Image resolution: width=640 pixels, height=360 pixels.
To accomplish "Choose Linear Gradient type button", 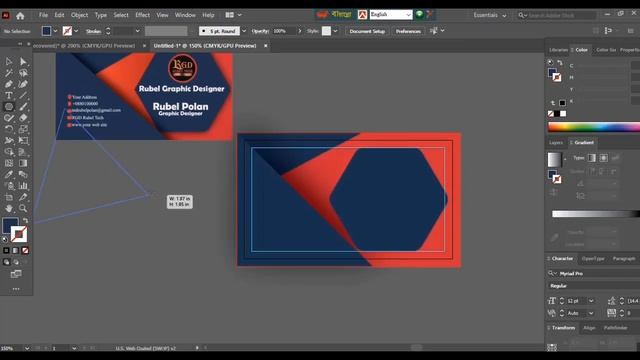I will click(x=592, y=158).
